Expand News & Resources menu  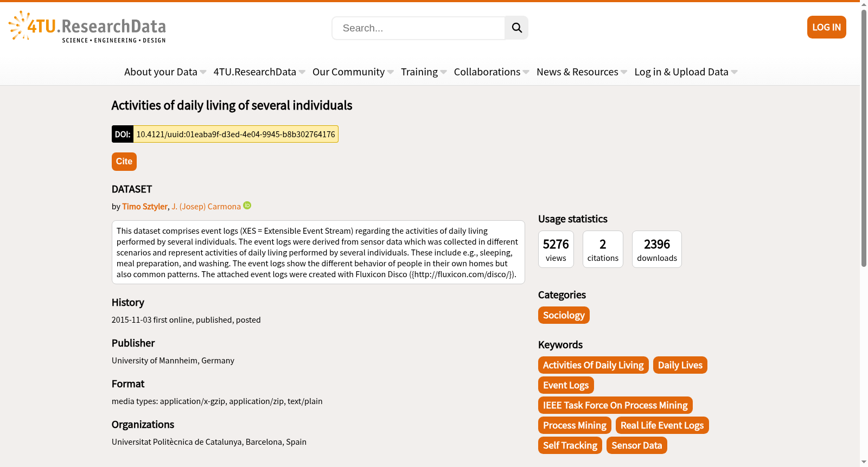(582, 72)
